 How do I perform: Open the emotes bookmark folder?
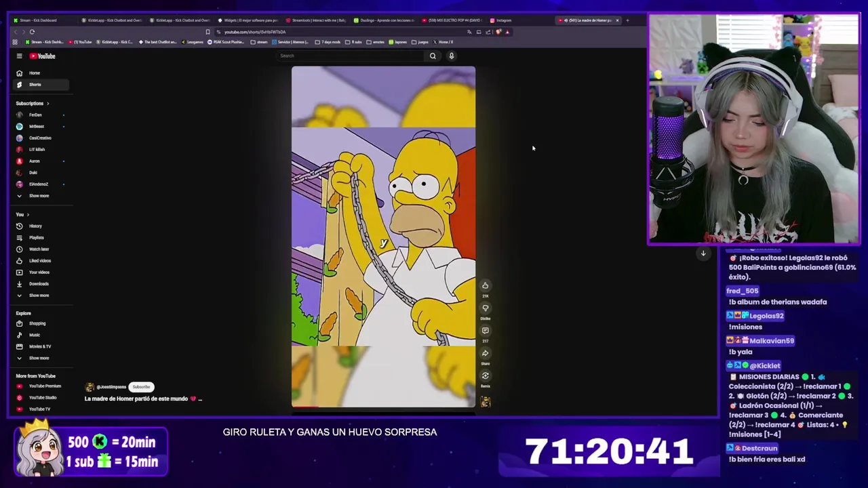pos(376,42)
